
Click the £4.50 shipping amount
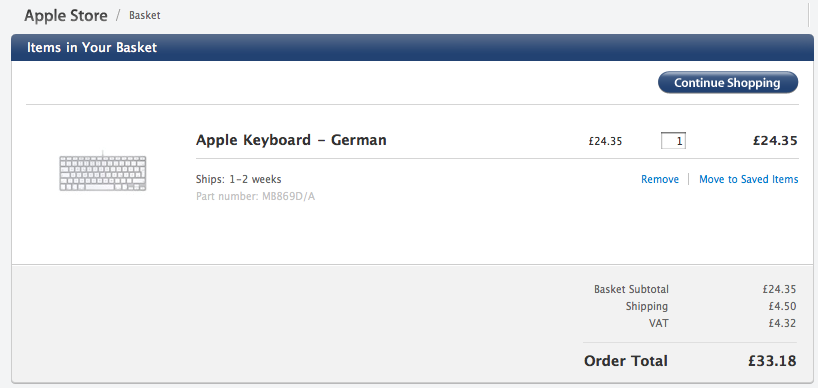click(x=782, y=306)
